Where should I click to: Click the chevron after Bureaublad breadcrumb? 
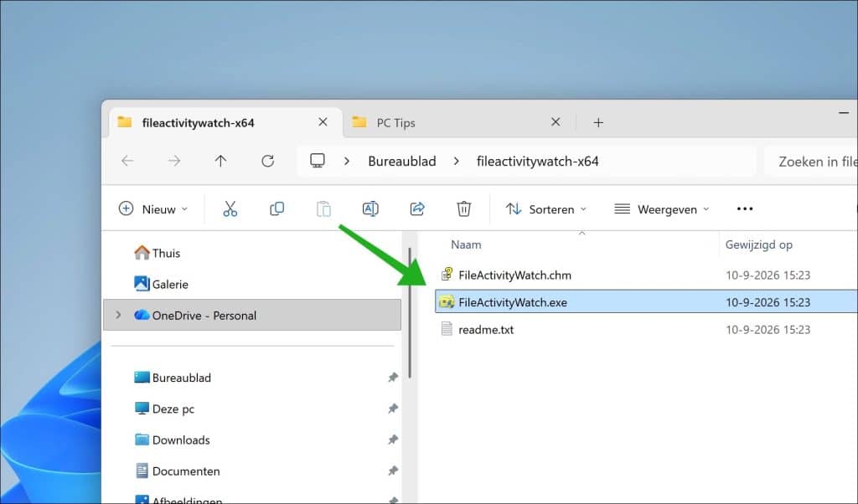[457, 162]
